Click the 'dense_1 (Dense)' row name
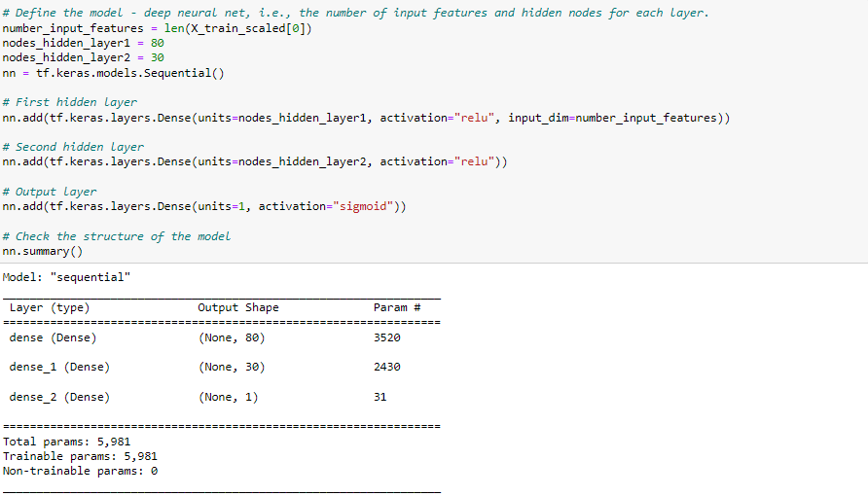Screen dimensions: 868x496 (59, 368)
